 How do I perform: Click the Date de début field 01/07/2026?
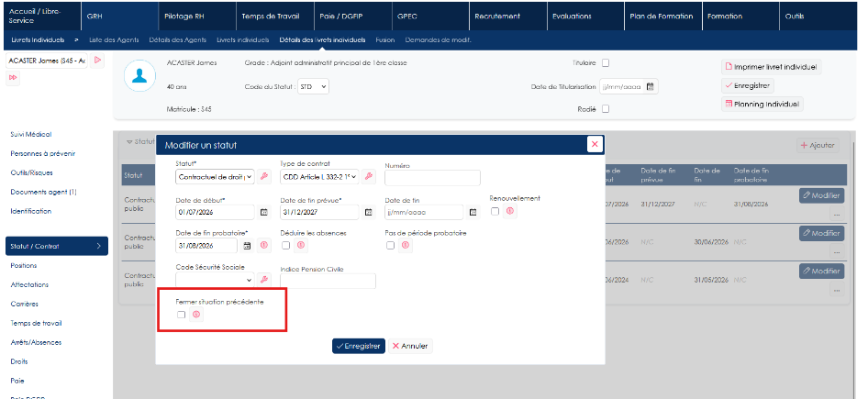point(215,212)
